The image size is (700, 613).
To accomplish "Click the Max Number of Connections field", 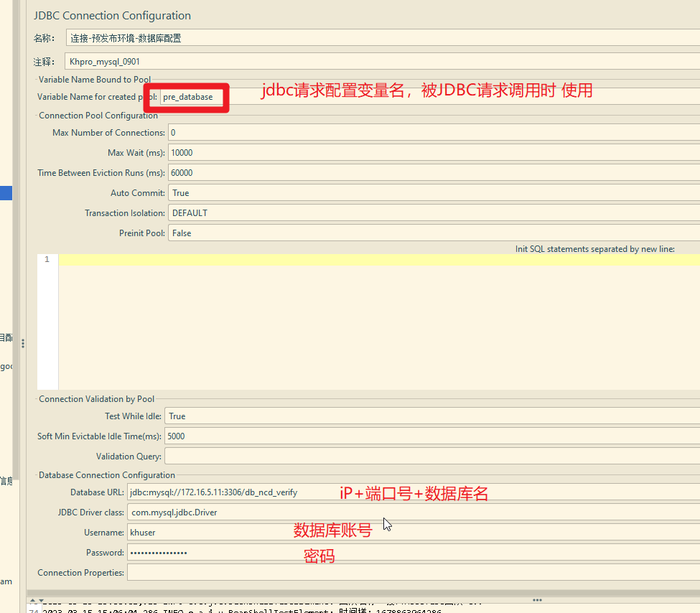I will (x=434, y=133).
